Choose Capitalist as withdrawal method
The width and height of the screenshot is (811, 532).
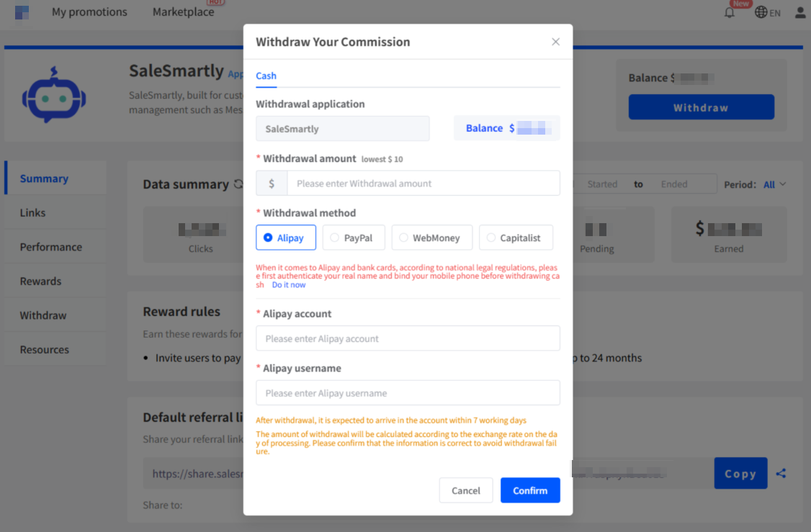tap(515, 238)
